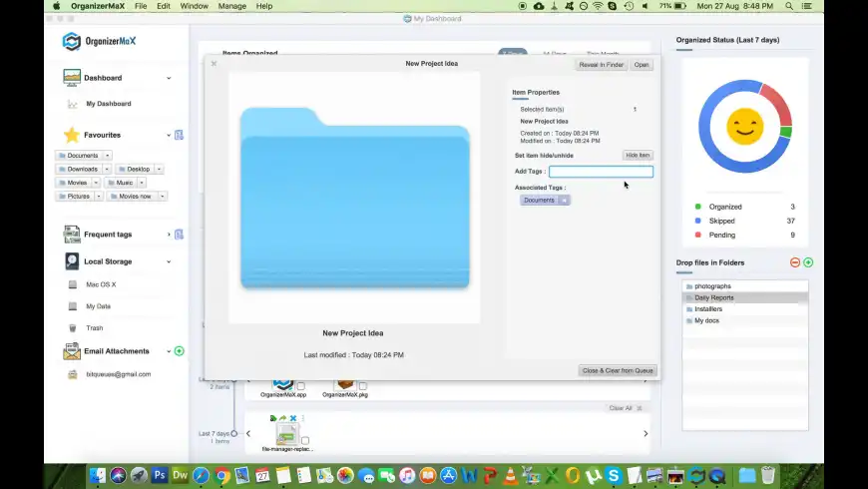
Task: Click the My Dashboard chart icon
Action: point(72,104)
